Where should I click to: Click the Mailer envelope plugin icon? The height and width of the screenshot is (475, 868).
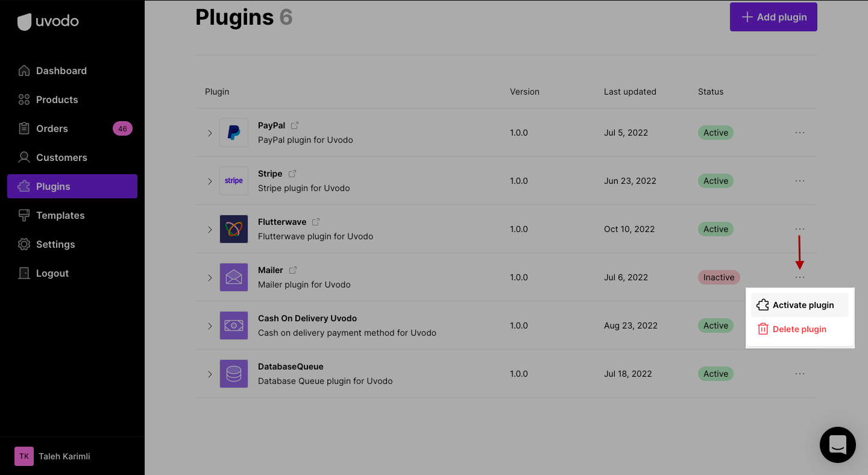(x=234, y=277)
